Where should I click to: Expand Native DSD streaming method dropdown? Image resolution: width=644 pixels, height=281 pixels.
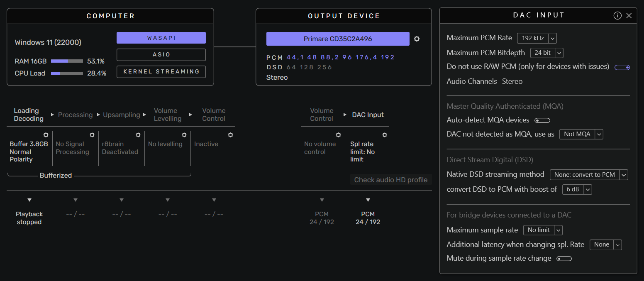pyautogui.click(x=589, y=175)
